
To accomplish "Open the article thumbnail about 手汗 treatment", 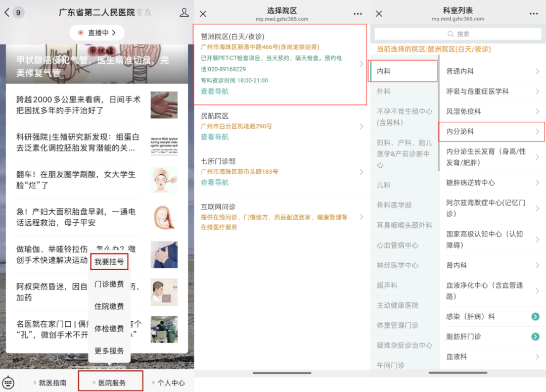I will point(164,105).
